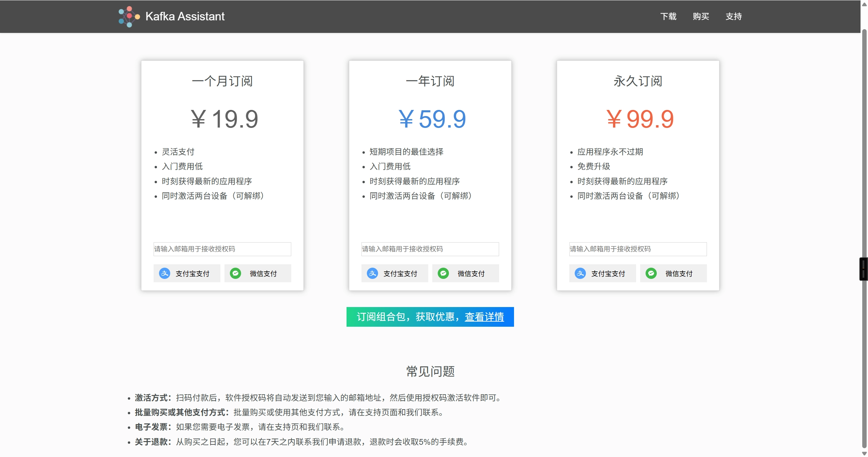This screenshot has width=868, height=457.
Task: Open the 支持 menu item
Action: (734, 16)
